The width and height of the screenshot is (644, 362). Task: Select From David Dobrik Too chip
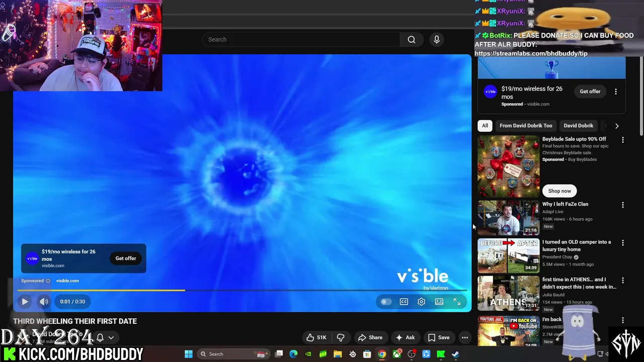pos(526,126)
